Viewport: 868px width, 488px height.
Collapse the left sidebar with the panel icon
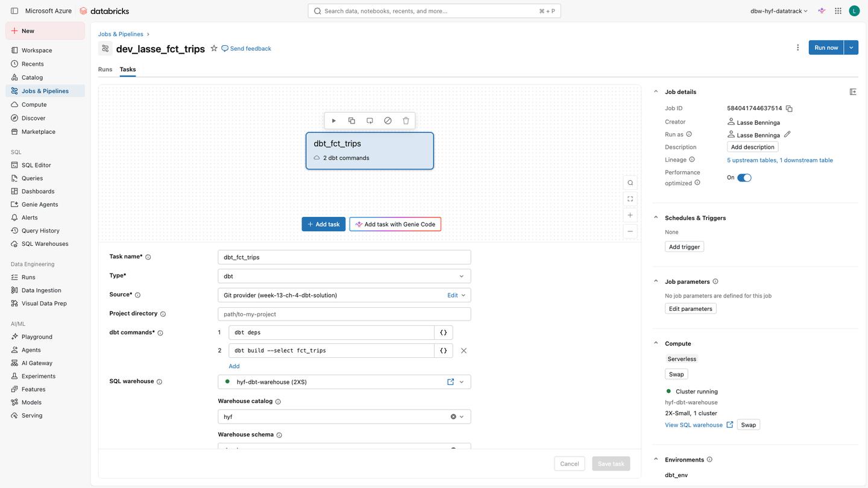click(14, 11)
